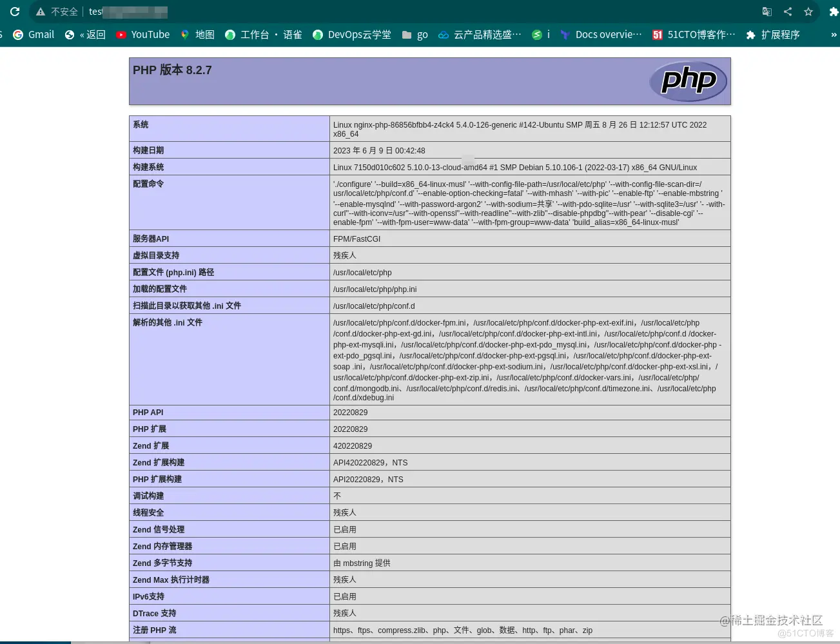
Task: Click the Zend 内存管理器 row label
Action: click(x=162, y=546)
